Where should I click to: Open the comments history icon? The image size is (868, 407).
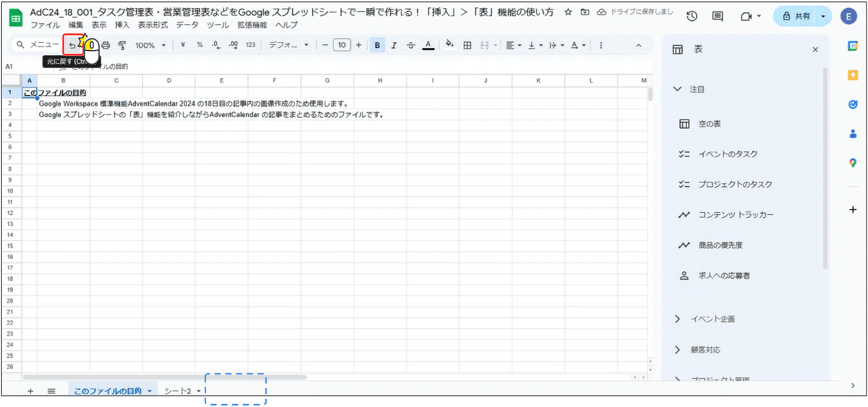[x=718, y=16]
